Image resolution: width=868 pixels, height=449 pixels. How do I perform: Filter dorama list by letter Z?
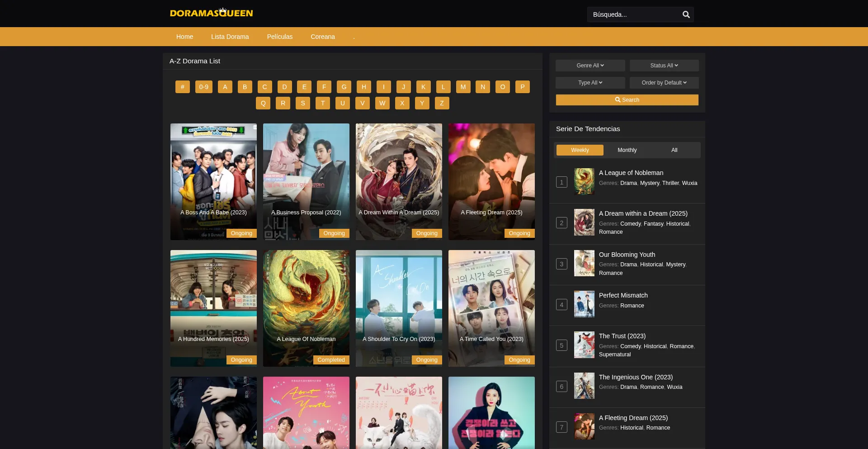442,103
